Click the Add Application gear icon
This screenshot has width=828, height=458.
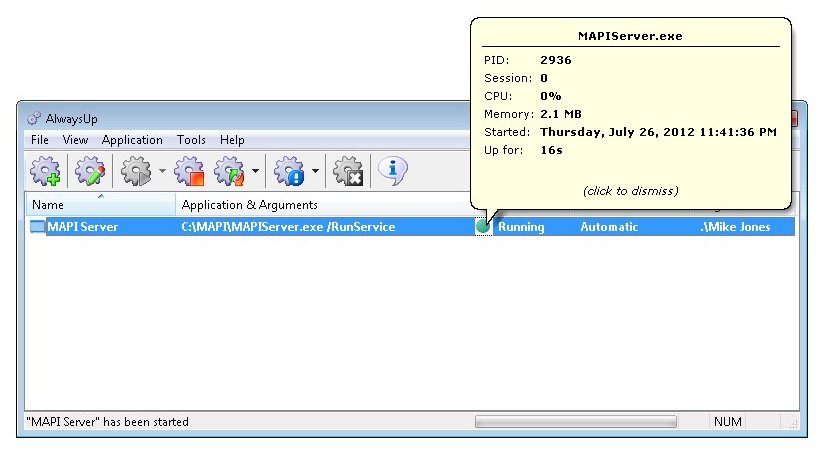(x=45, y=171)
